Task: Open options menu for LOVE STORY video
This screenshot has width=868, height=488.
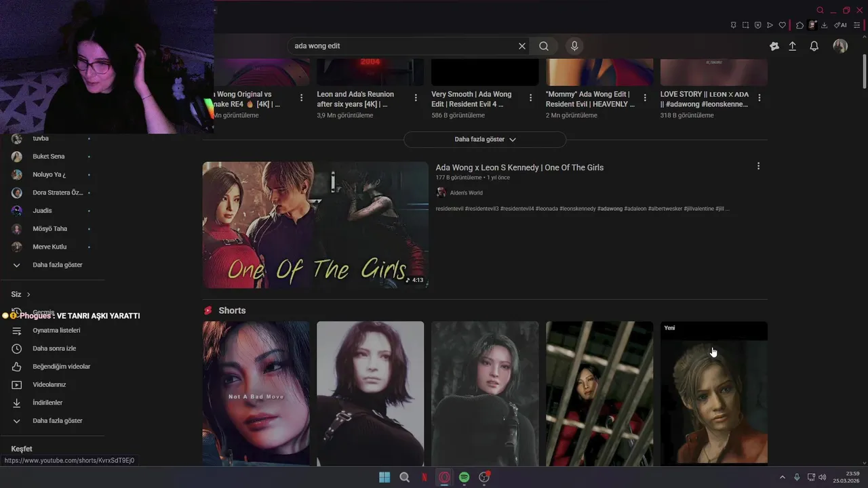Action: tap(759, 98)
